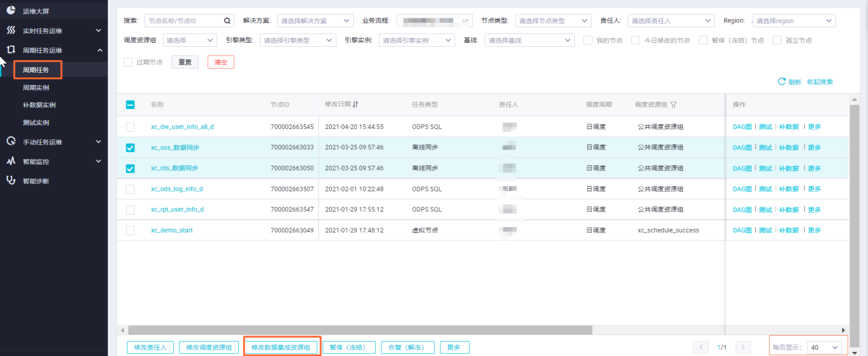Expand the 实时任务运维 menu chevron
Viewport: 868px width, 356px height.
pos(99,30)
